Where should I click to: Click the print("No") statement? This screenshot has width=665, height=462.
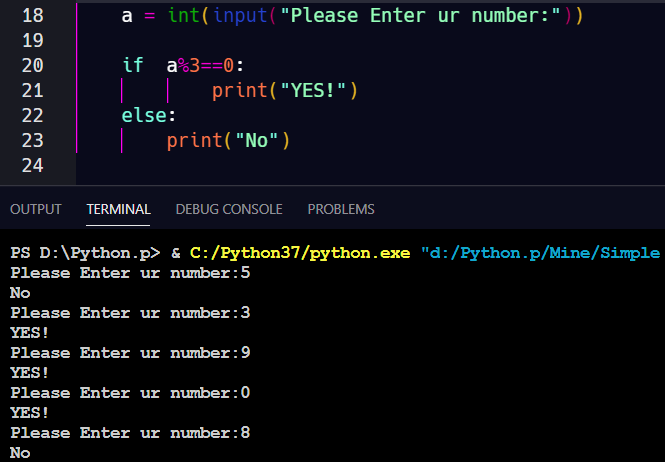click(228, 140)
